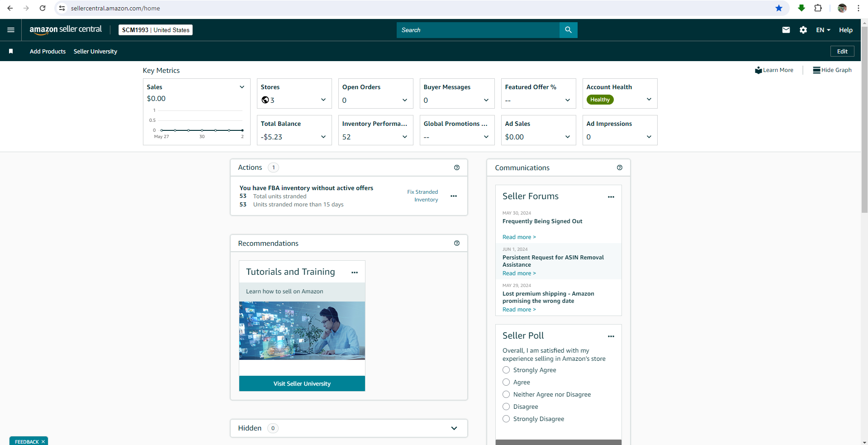Screen dimensions: 868x445
Task: Click the bookmark flag icon
Action: (x=11, y=51)
